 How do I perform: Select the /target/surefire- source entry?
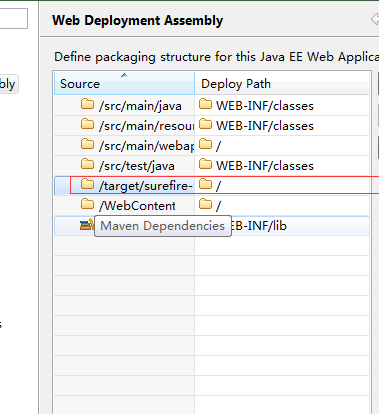[x=146, y=186]
